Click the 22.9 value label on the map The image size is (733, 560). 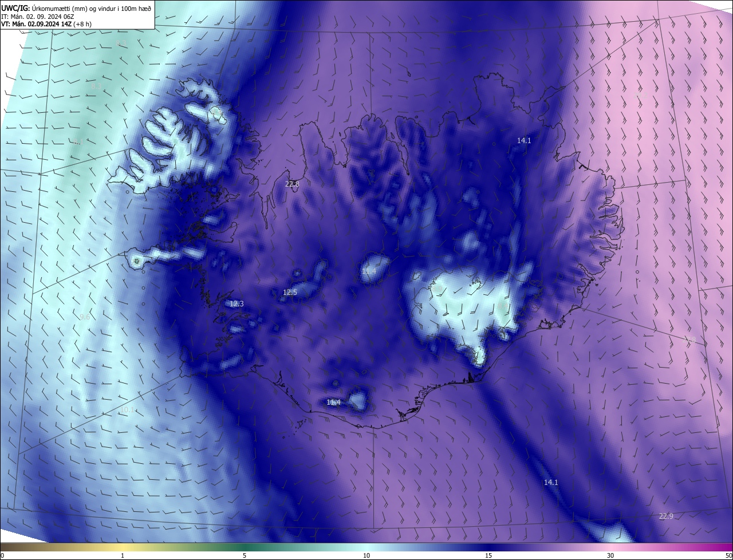coord(666,516)
